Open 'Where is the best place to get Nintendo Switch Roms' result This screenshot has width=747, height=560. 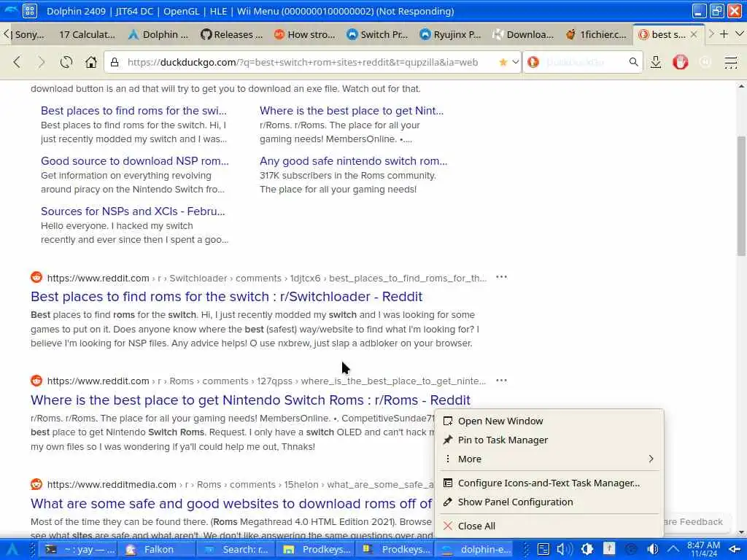[251, 400]
